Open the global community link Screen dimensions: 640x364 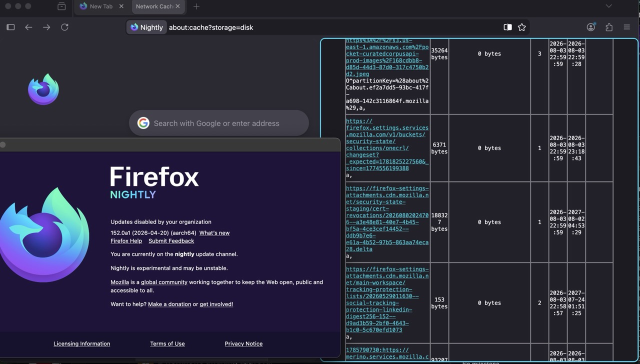pos(164,282)
